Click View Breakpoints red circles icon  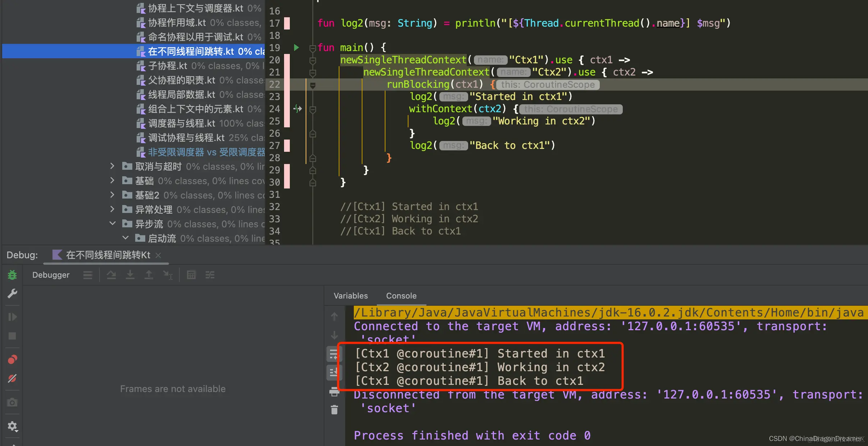coord(12,359)
